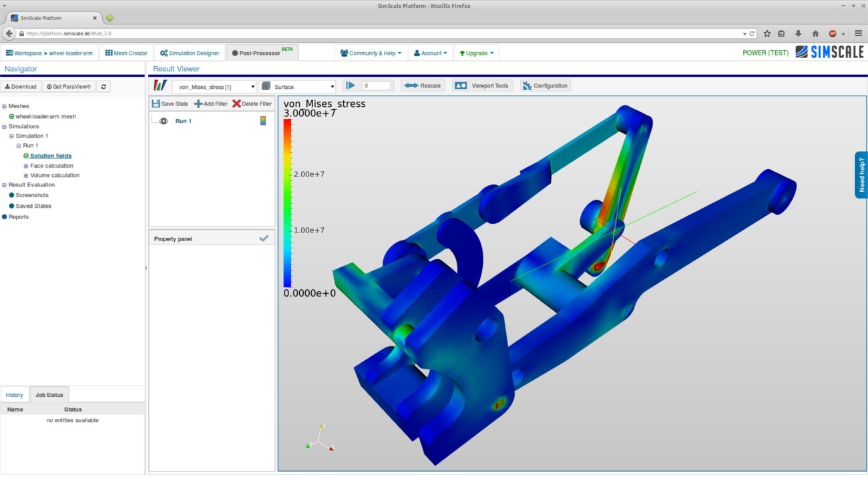Go to Workspace wheel-loader-arm tab
The height and width of the screenshot is (477, 868).
tap(49, 53)
